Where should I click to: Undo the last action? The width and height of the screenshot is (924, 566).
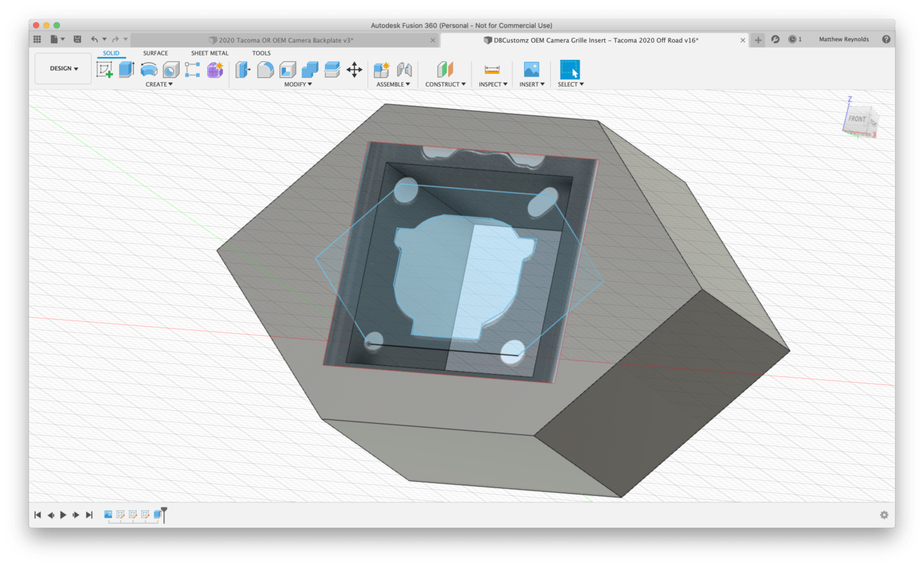(x=94, y=40)
